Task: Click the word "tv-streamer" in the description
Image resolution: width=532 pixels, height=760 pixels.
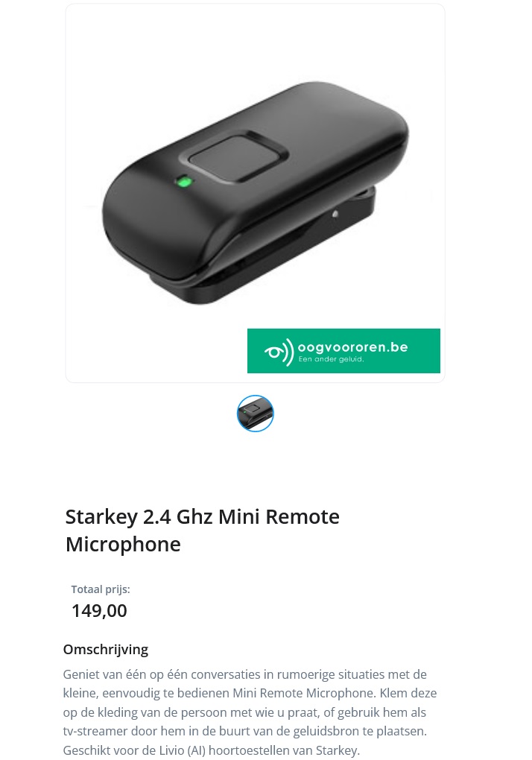Action: pos(95,731)
